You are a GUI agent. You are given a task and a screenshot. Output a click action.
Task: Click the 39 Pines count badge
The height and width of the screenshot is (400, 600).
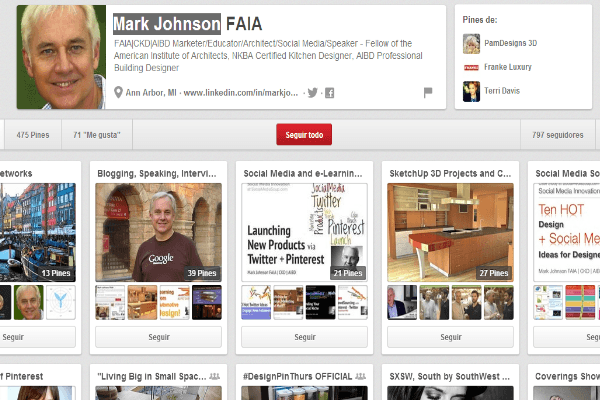tap(202, 273)
